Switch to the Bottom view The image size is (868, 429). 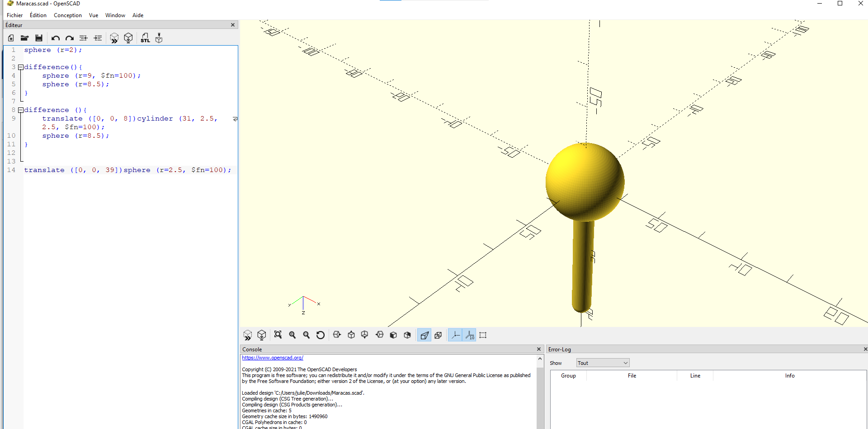click(x=365, y=335)
